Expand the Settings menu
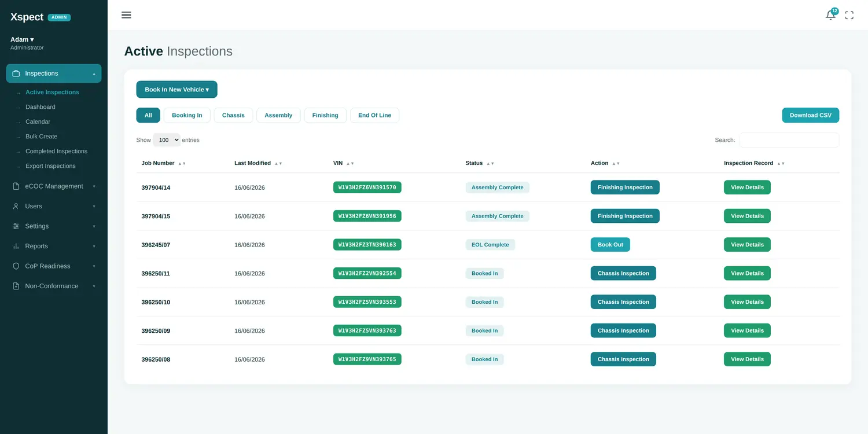868x434 pixels. click(94, 226)
